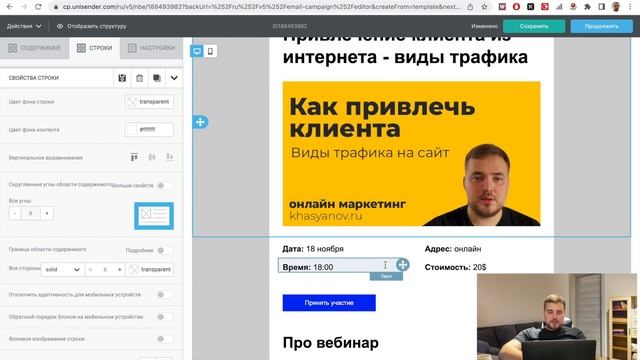Click the row move handle beside the banner
The image size is (640, 360).
pyautogui.click(x=200, y=122)
